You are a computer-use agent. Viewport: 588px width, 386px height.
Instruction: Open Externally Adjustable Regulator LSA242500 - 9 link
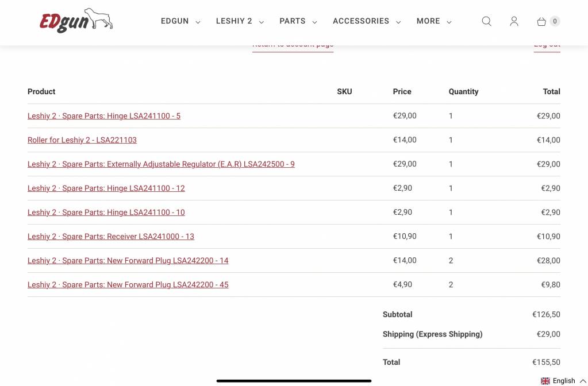161,164
